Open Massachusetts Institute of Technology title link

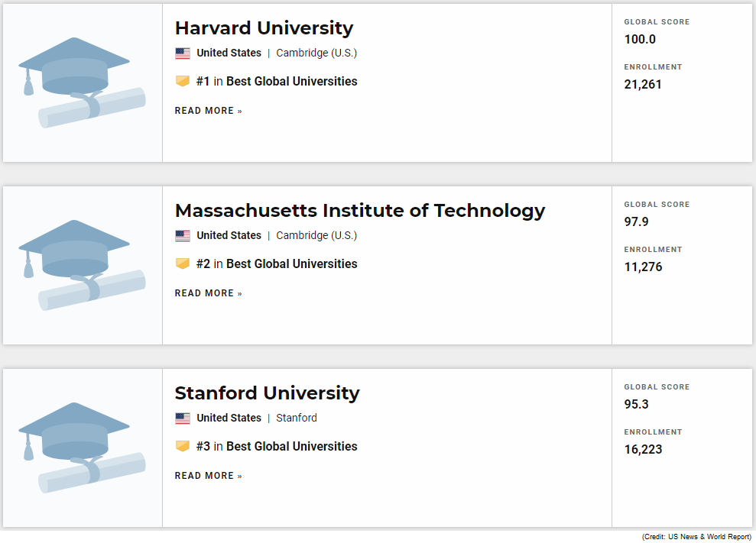tap(359, 211)
